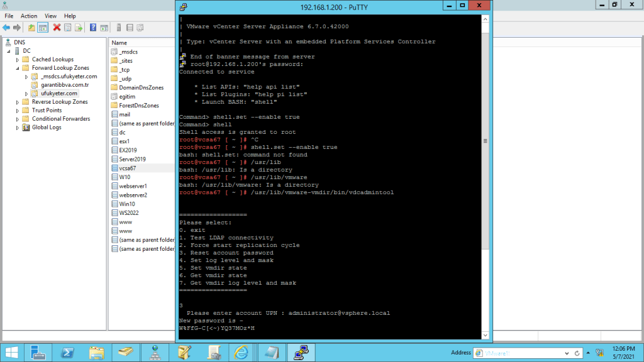The image size is (644, 362).
Task: Select the esx1 host record
Action: [124, 141]
